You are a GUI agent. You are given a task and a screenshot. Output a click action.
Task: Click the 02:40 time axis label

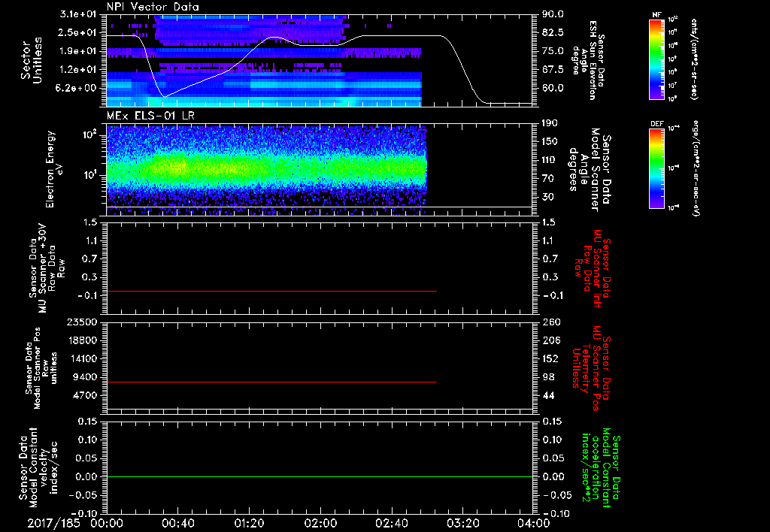tap(391, 523)
